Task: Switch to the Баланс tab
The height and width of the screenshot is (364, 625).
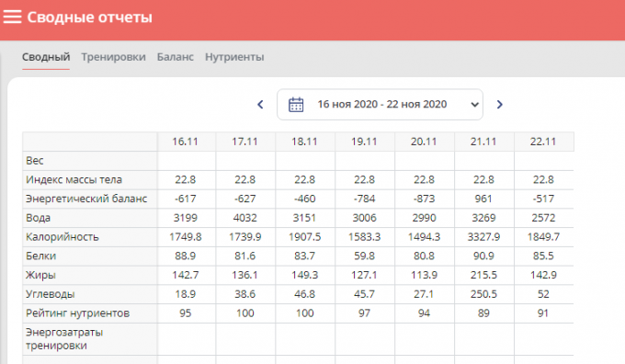Action: tap(176, 57)
